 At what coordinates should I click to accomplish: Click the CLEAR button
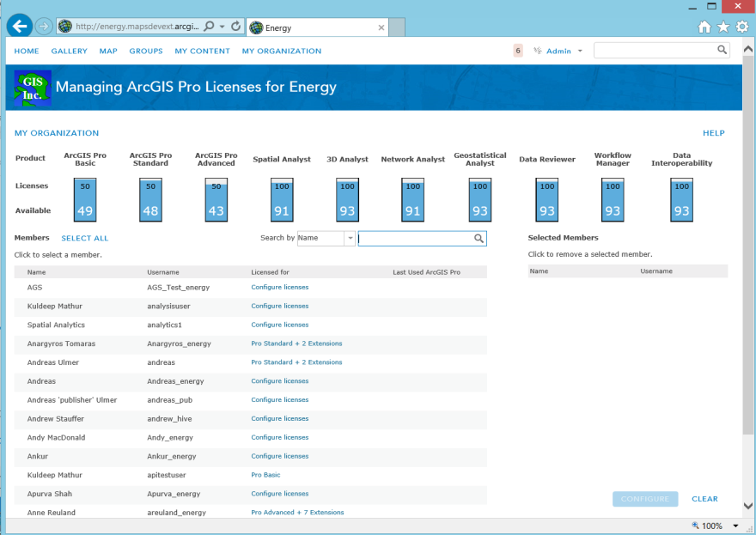tap(704, 499)
